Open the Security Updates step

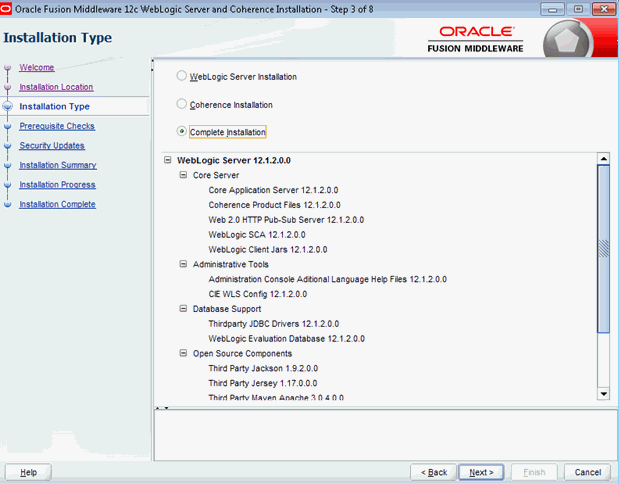tap(52, 146)
